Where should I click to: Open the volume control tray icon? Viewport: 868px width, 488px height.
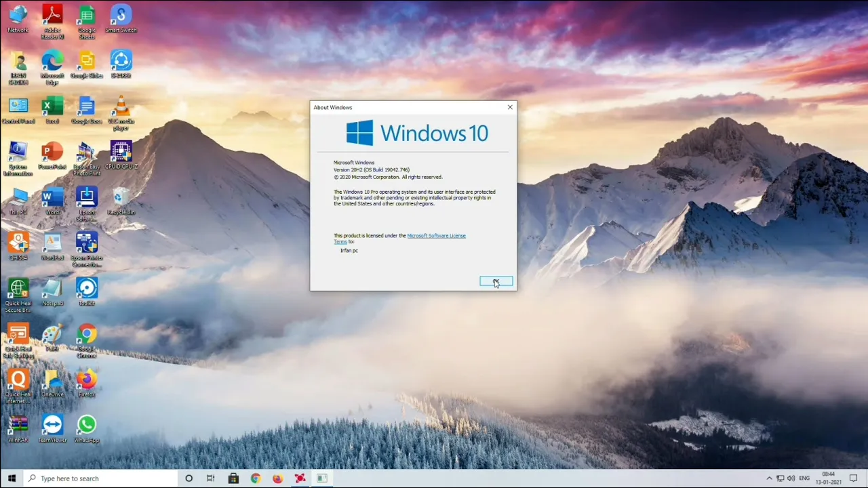tap(791, 479)
